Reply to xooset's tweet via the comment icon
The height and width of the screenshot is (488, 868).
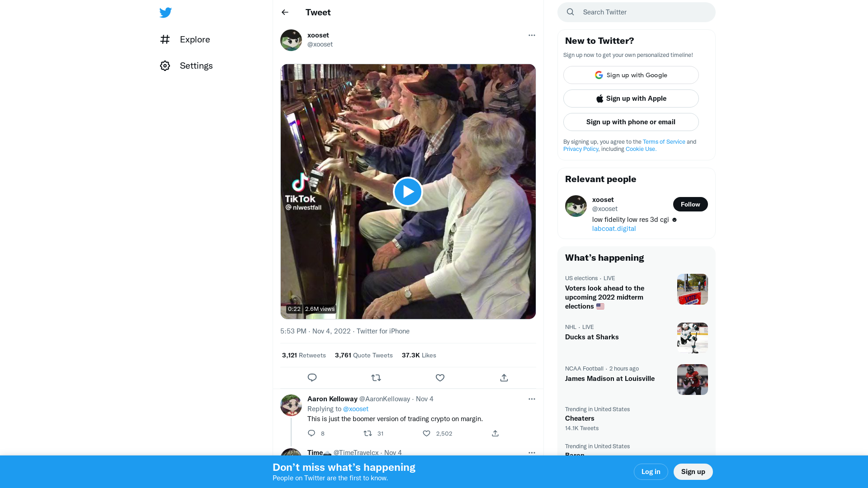tap(312, 378)
